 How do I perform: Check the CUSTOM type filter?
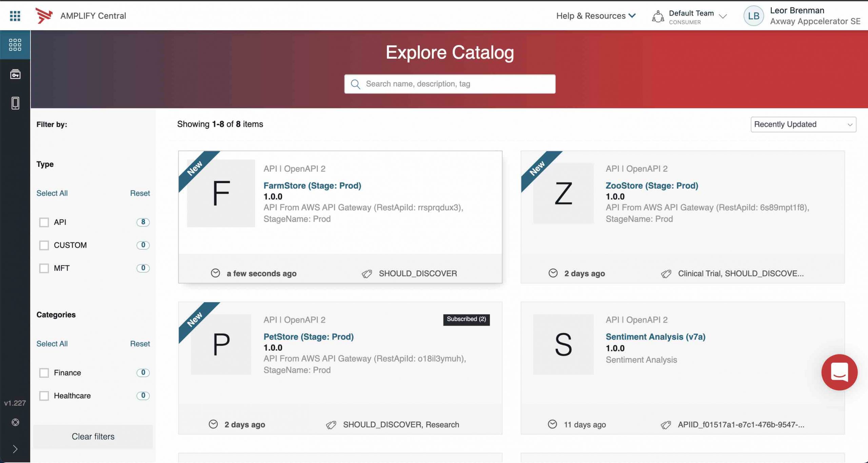44,245
